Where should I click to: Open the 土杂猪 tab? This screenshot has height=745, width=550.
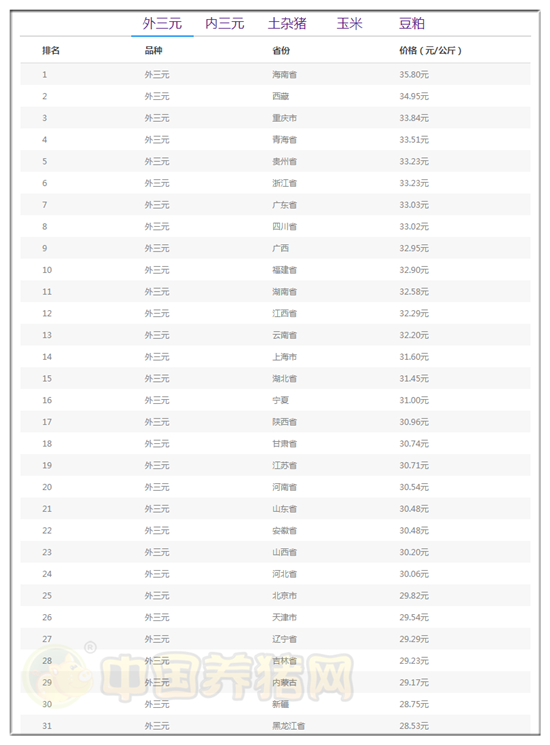287,23
